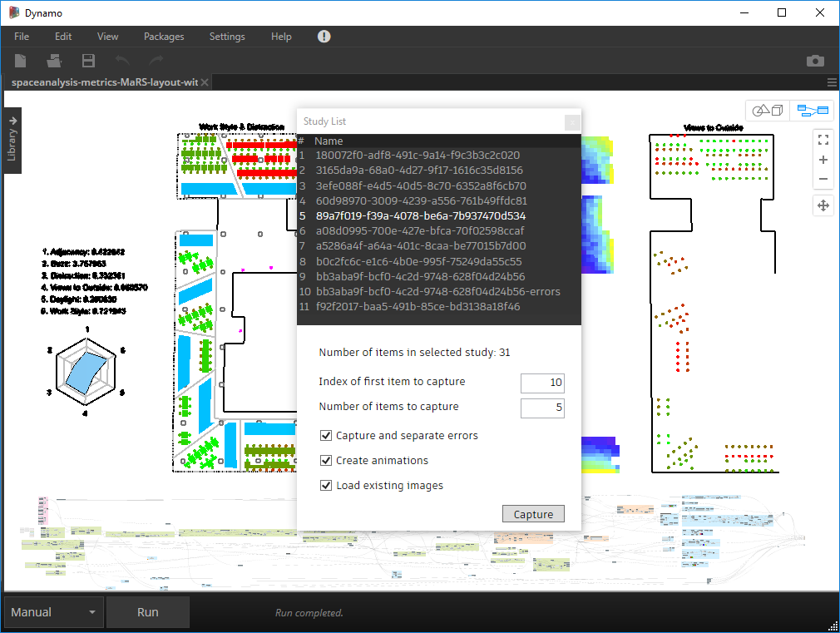The height and width of the screenshot is (633, 840).
Task: Open the workspace tab list menu
Action: (x=832, y=82)
